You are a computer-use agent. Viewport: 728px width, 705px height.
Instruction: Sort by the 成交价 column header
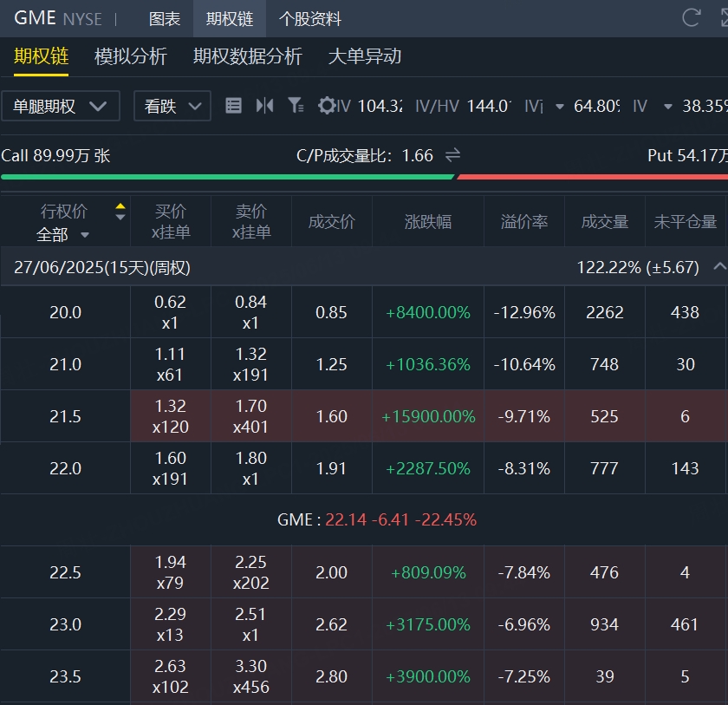tap(331, 221)
